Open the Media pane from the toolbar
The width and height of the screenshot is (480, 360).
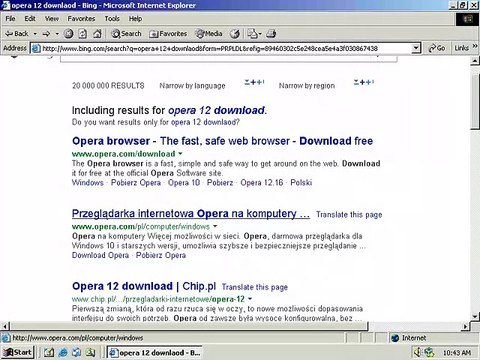[209, 34]
